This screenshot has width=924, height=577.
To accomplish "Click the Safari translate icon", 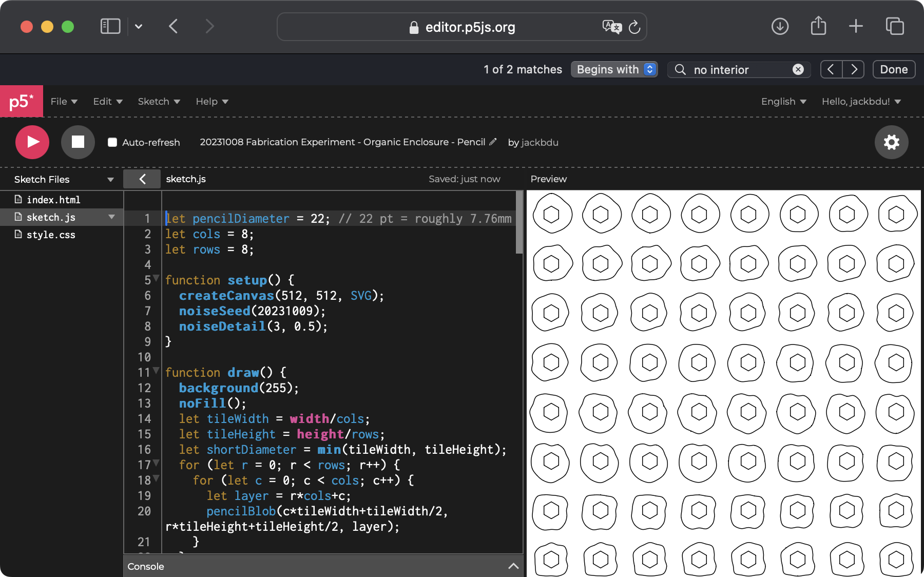I will 611,27.
